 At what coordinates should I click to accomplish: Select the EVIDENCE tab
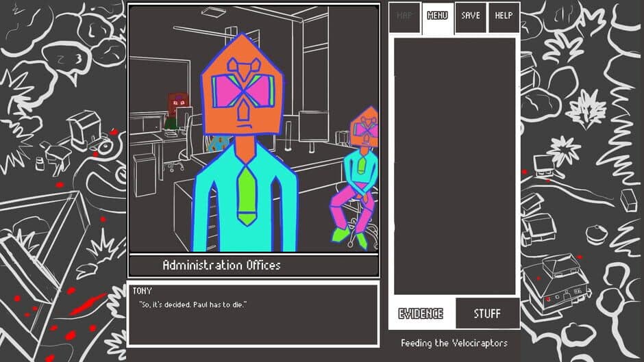pyautogui.click(x=421, y=314)
